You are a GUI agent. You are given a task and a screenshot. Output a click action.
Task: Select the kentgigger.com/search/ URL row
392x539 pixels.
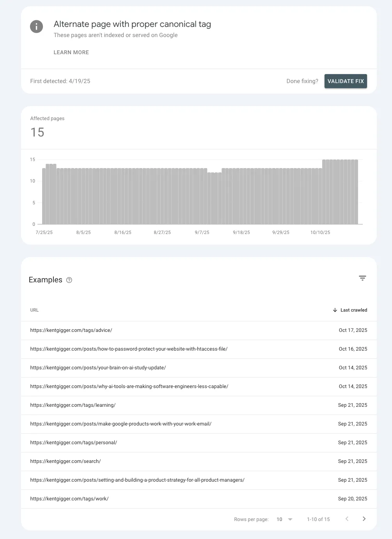[x=66, y=461]
